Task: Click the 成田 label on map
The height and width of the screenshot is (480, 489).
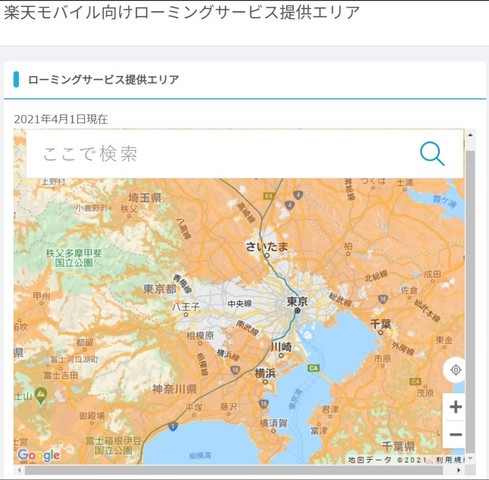Action: [432, 274]
